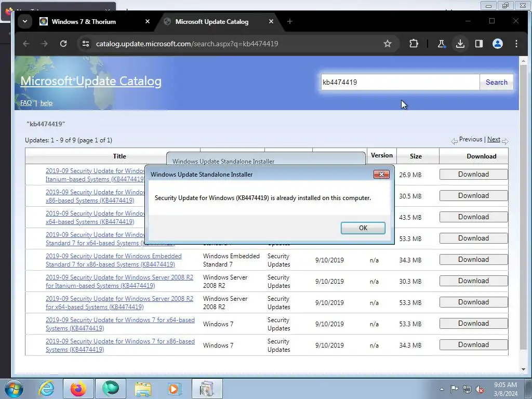The image size is (532, 399).
Task: Reload the catalog page
Action: tap(63, 44)
